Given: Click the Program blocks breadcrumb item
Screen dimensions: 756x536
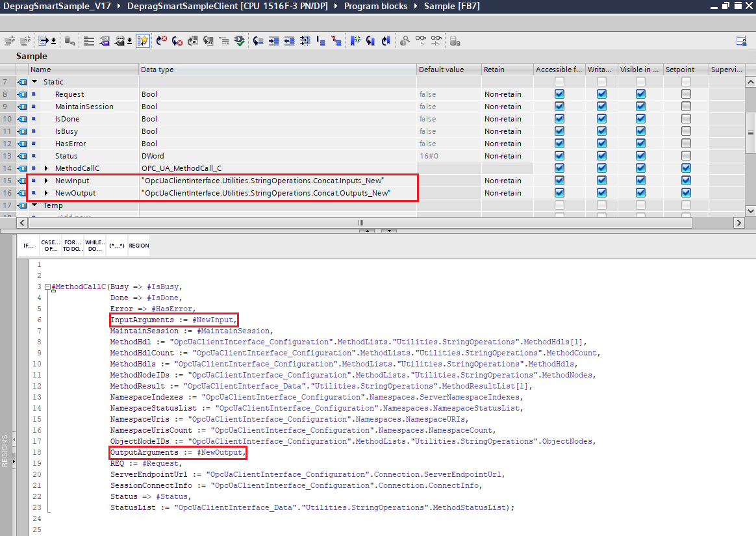Looking at the screenshot, I should (375, 6).
